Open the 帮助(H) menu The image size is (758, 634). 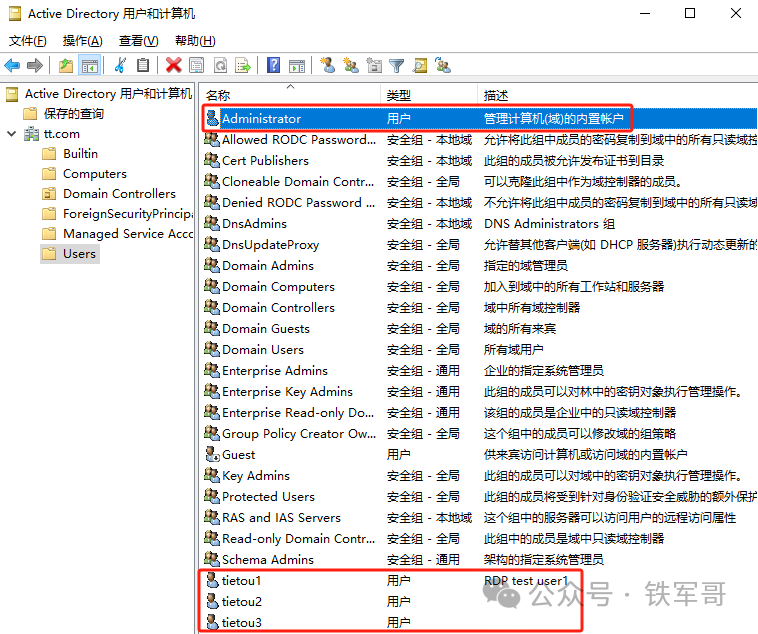pos(195,41)
